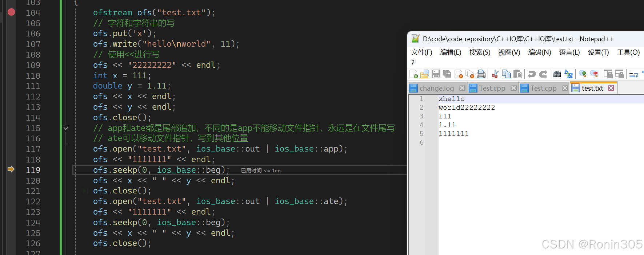The width and height of the screenshot is (644, 255).
Task: Open the 工具(O) menu
Action: point(628,52)
